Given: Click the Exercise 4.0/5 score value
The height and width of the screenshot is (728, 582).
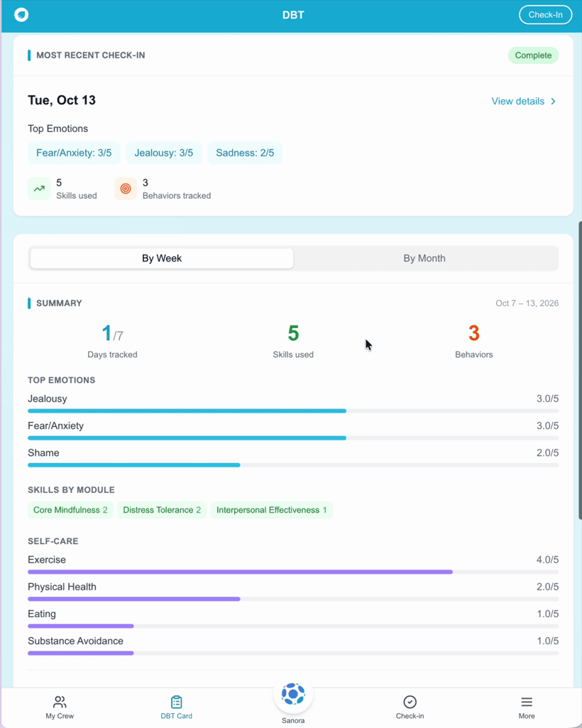Looking at the screenshot, I should coord(547,560).
